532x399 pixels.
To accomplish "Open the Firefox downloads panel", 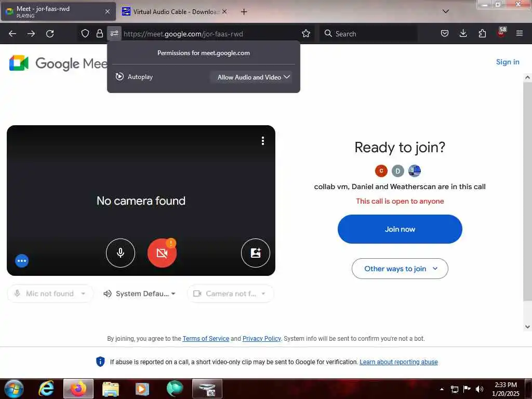I will tap(463, 33).
